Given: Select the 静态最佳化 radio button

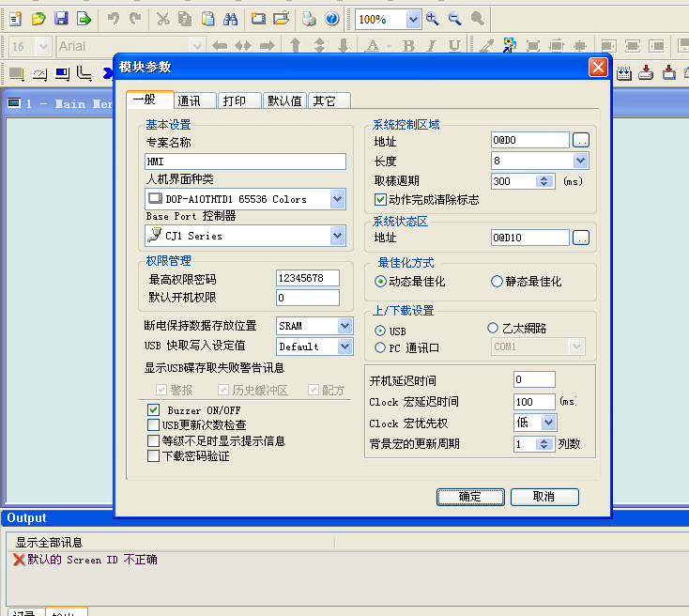Looking at the screenshot, I should tap(498, 282).
